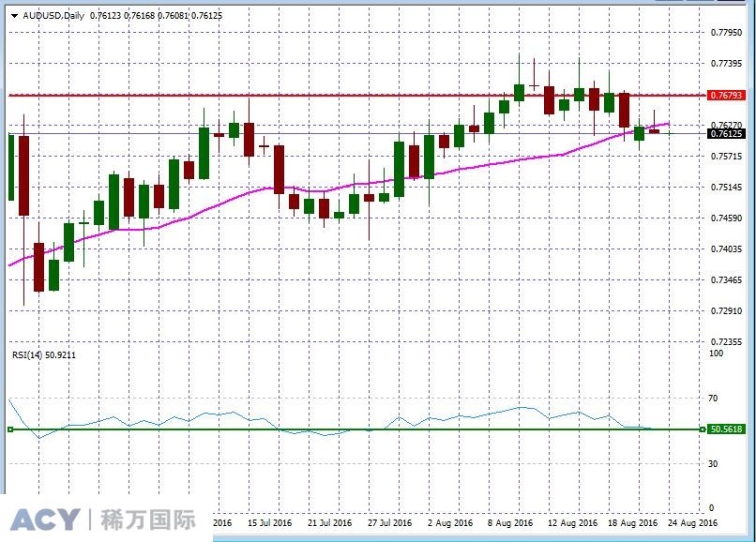Select the red 0.76793 price line label
The image size is (756, 542).
[726, 96]
